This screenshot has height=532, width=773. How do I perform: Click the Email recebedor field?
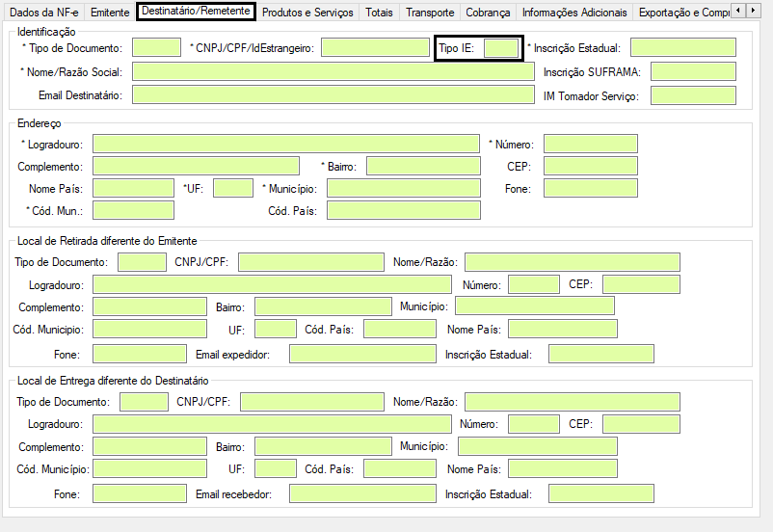pyautogui.click(x=362, y=493)
